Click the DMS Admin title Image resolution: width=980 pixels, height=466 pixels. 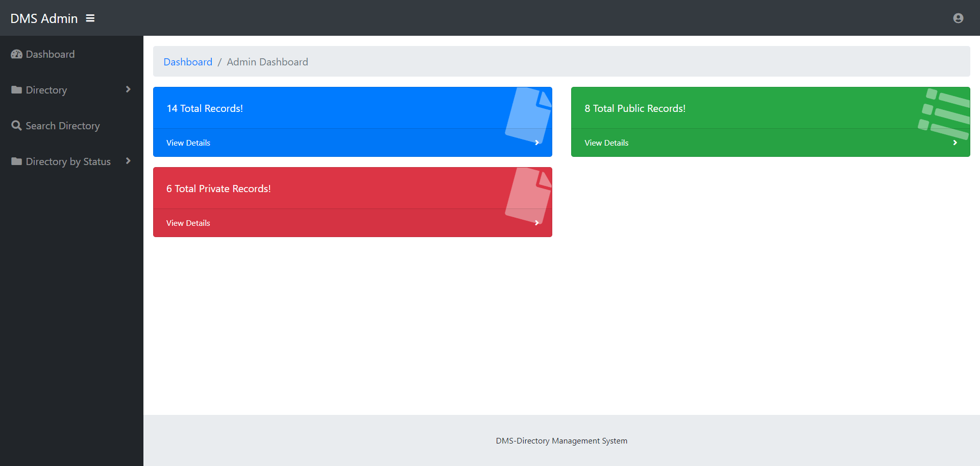(x=44, y=18)
